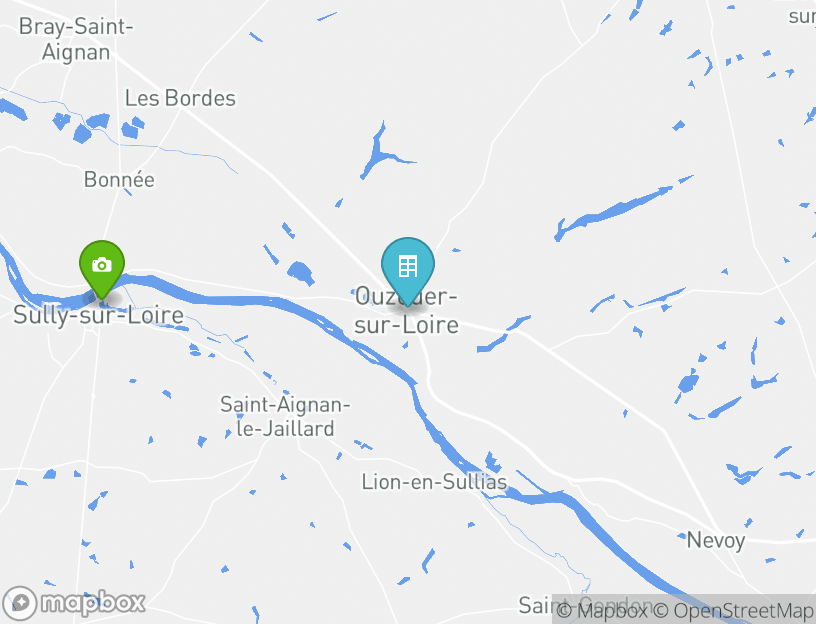816x624 pixels.
Task: Click the camera glyph inside the green pin
Action: 102,264
